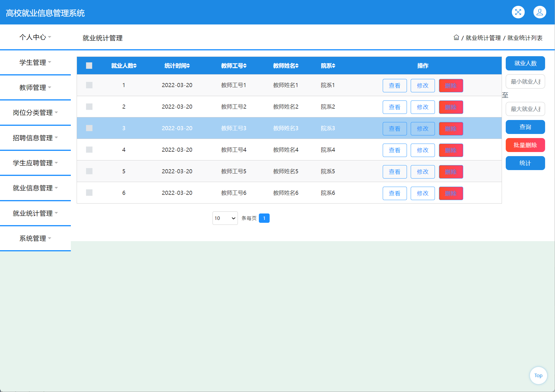Click 查看 for 教师姓名6
Screen dimensions: 555x392
(x=395, y=193)
